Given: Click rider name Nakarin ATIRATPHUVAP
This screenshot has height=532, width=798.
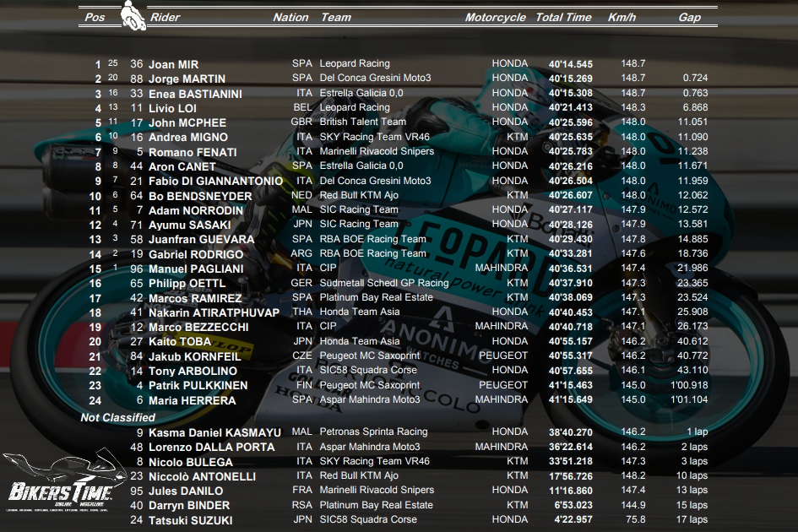Looking at the screenshot, I should point(214,312).
